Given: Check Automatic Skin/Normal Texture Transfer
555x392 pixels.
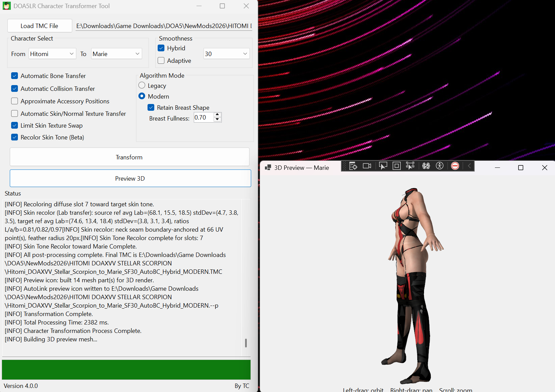Looking at the screenshot, I should tap(15, 113).
